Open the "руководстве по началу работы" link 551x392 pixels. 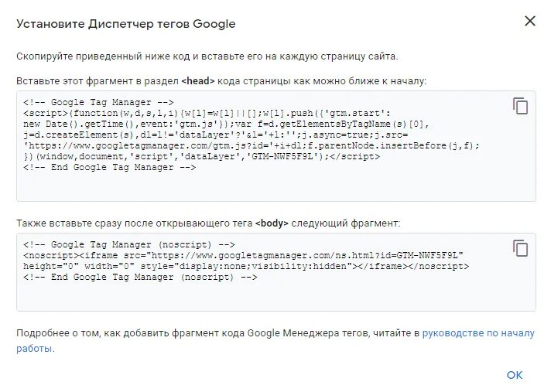tap(478, 333)
